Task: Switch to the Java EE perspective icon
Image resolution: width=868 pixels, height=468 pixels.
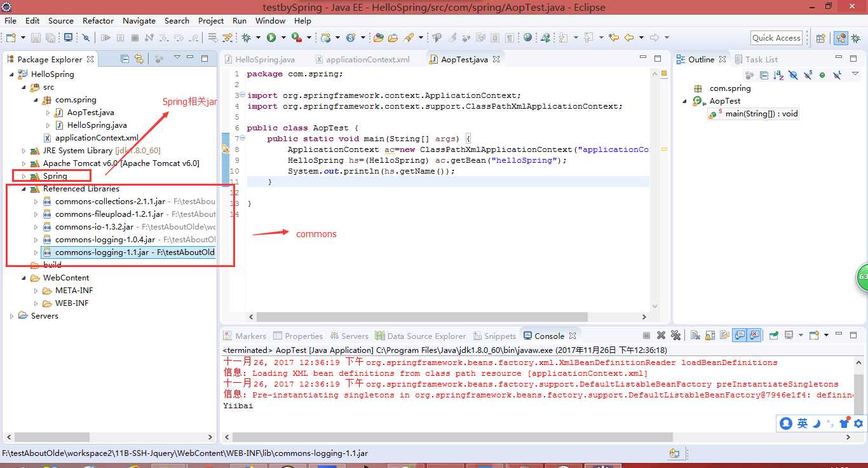Action: [841, 38]
